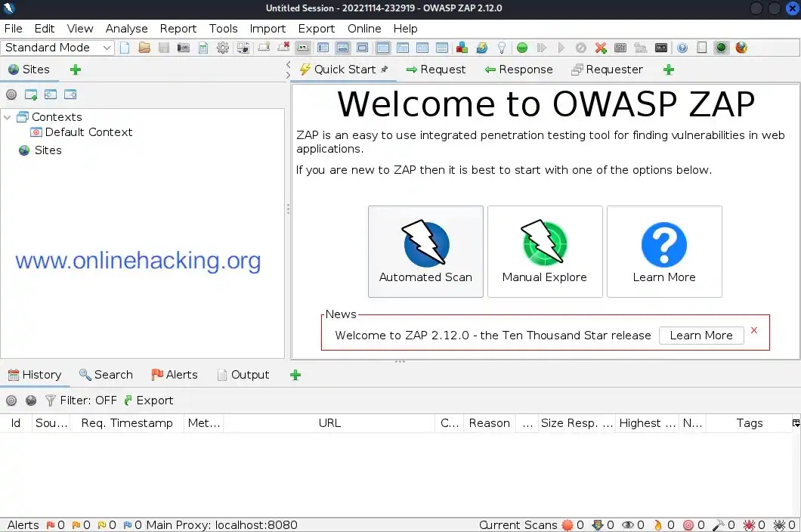The image size is (801, 532).
Task: Add a tab next to Requester with plus
Action: tap(668, 70)
